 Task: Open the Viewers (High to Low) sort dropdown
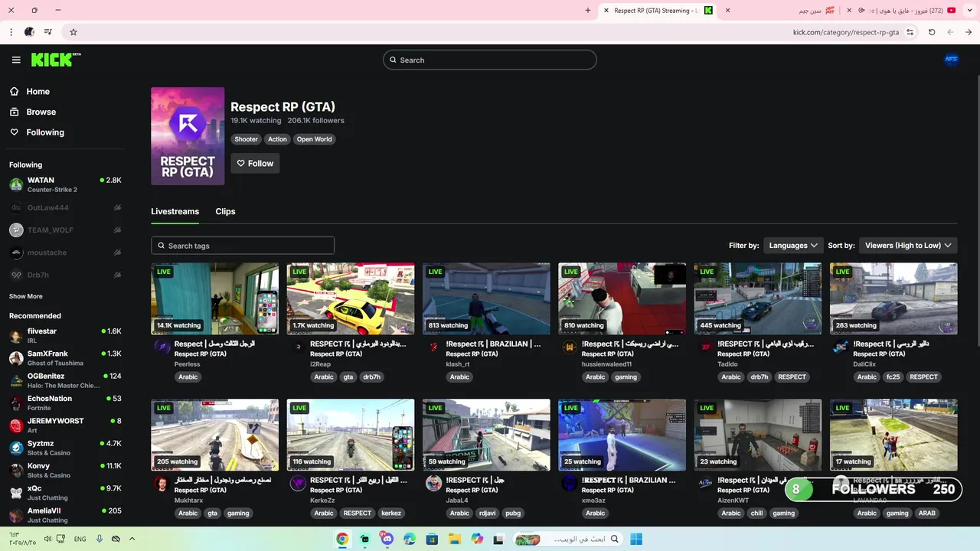pos(908,246)
